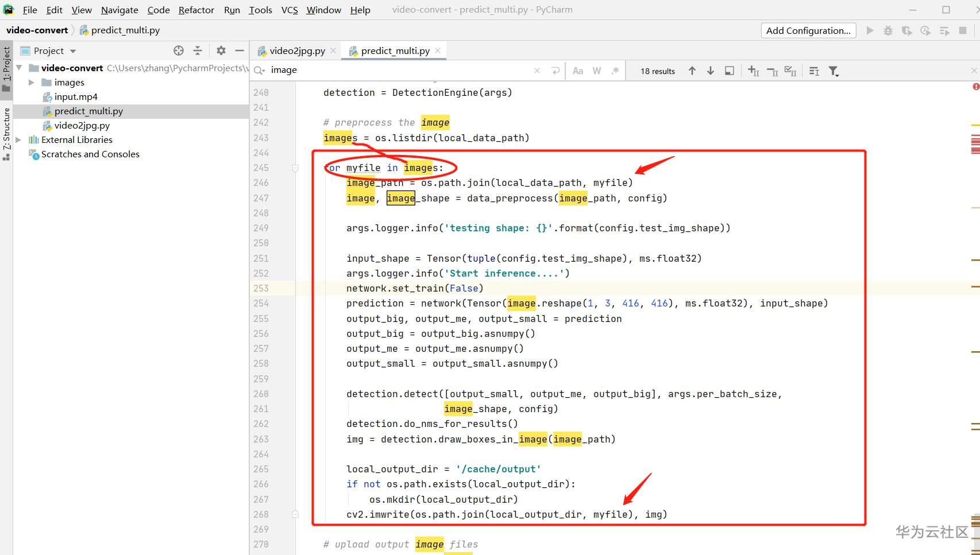Viewport: 980px width, 555px height.
Task: Expand the images folder
Action: click(x=32, y=82)
